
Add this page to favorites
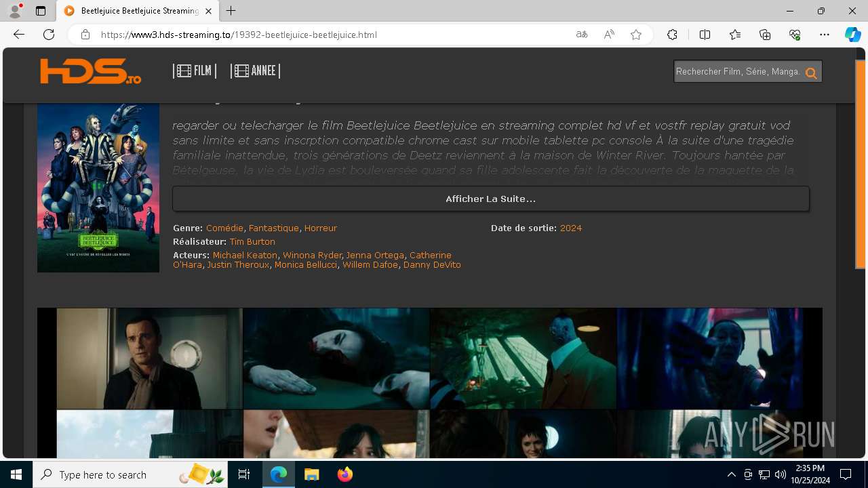[636, 35]
